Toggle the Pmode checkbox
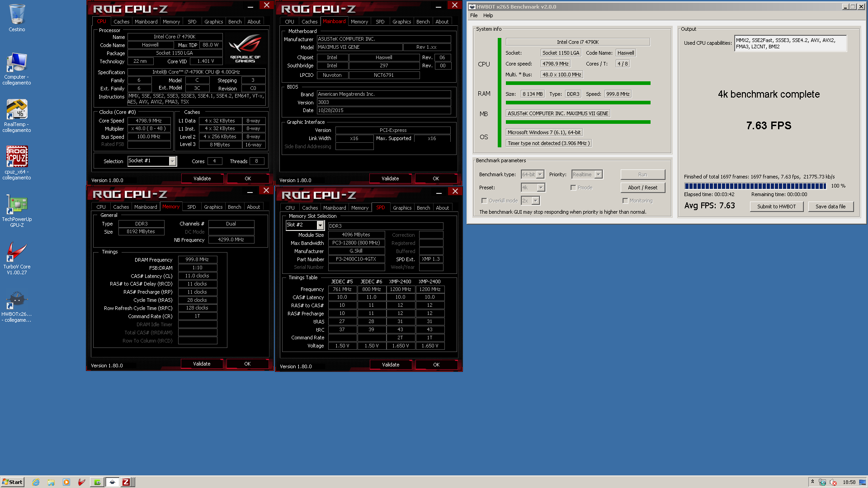Screen dimensions: 868x488 click(x=573, y=188)
